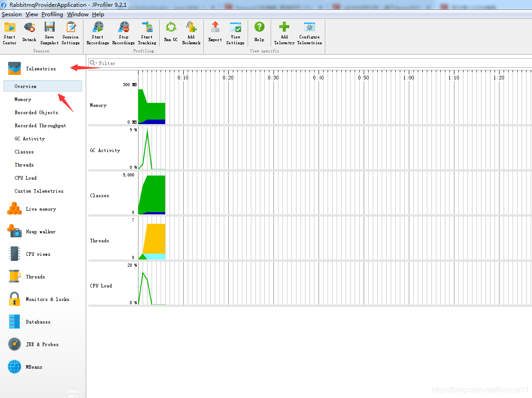The height and width of the screenshot is (398, 532).
Task: Click the CPU Load row label
Action: [101, 286]
